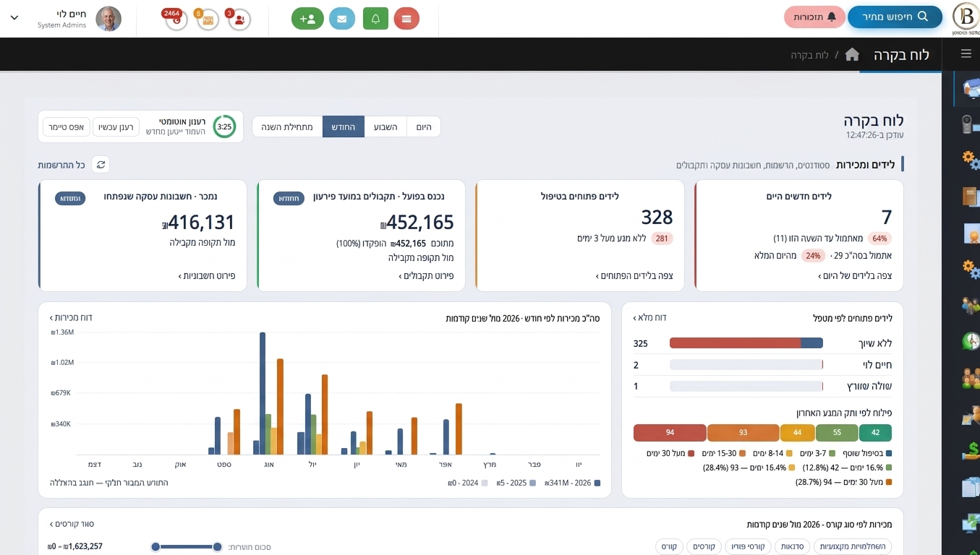Image resolution: width=980 pixels, height=555 pixels.
Task: Open the stacked documents icon in the sidebar
Action: [970, 487]
